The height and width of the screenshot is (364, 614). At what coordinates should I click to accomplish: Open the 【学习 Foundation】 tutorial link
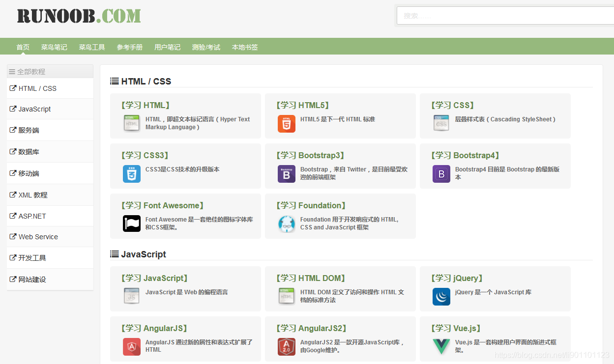click(311, 205)
